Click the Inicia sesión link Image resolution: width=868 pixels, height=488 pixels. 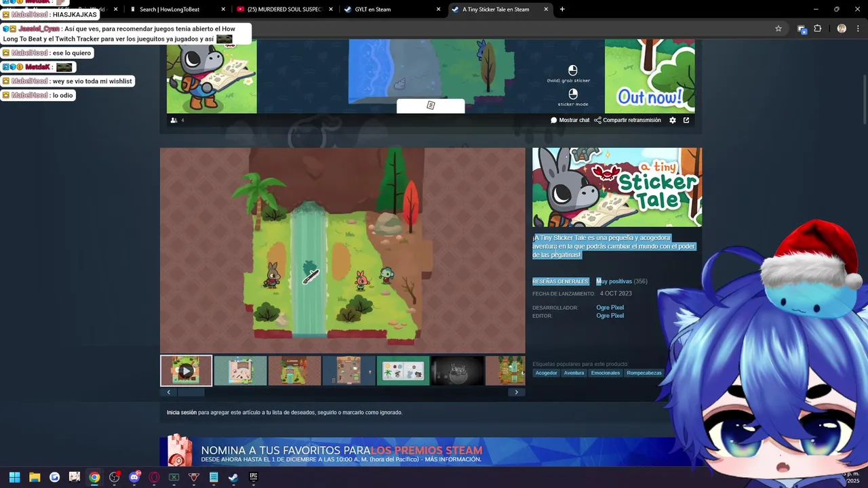(x=182, y=412)
